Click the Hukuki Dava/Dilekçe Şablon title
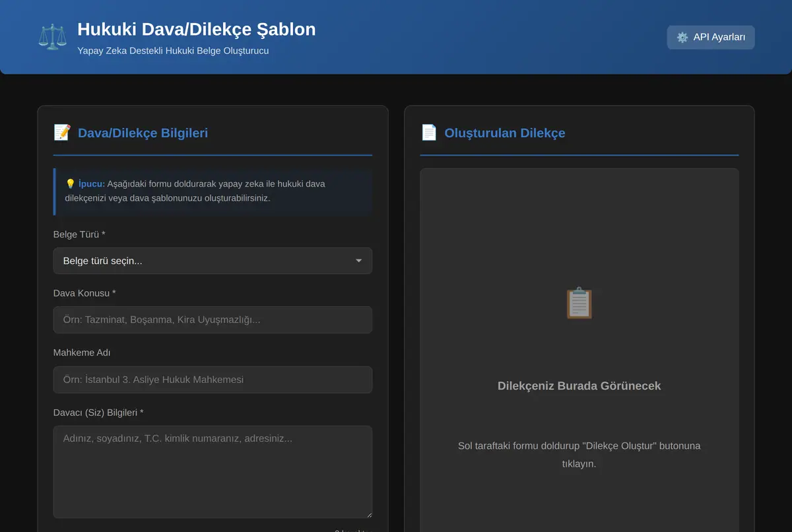Viewport: 792px width, 532px height. click(197, 30)
